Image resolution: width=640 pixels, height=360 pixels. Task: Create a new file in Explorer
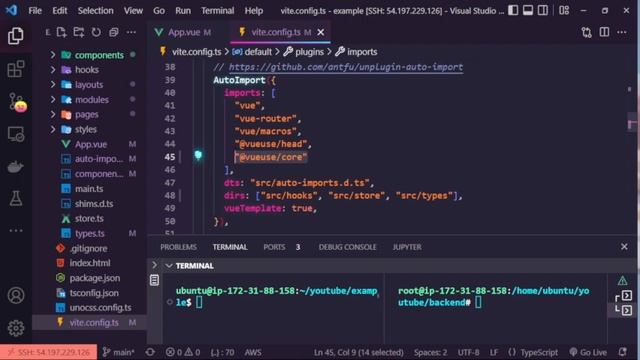[x=62, y=32]
